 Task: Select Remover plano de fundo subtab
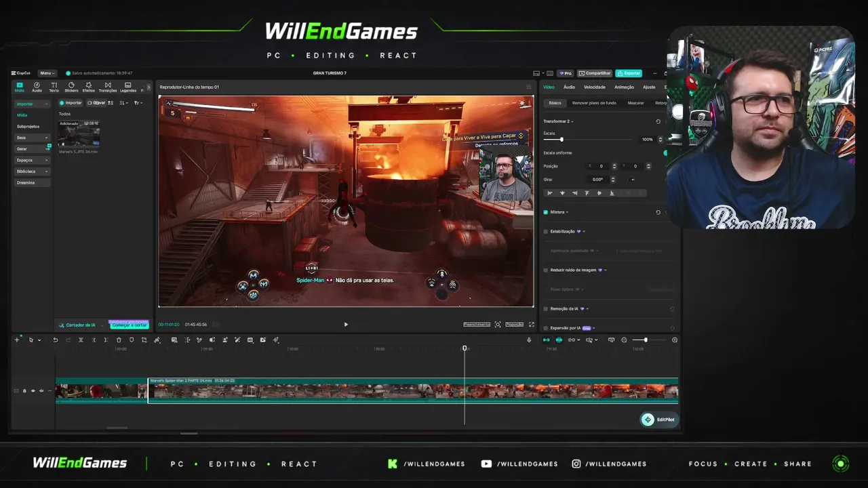coord(594,103)
